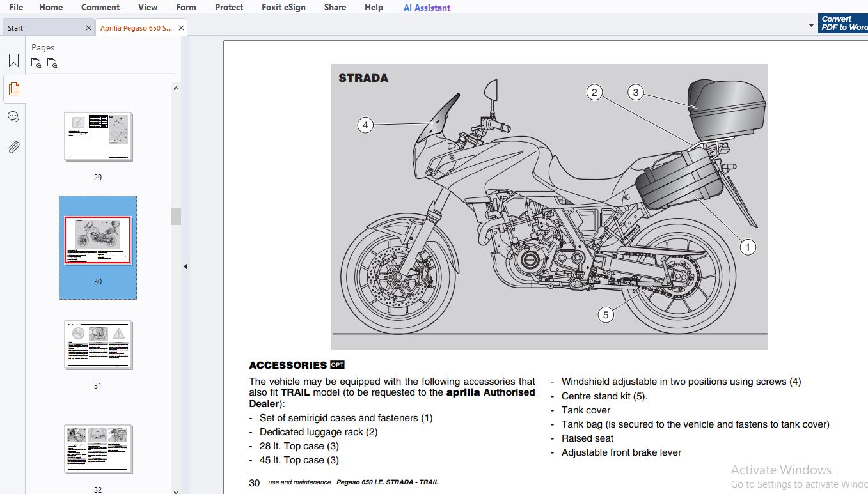The image size is (868, 494).
Task: Switch to the Home ribbon tab
Action: point(51,7)
